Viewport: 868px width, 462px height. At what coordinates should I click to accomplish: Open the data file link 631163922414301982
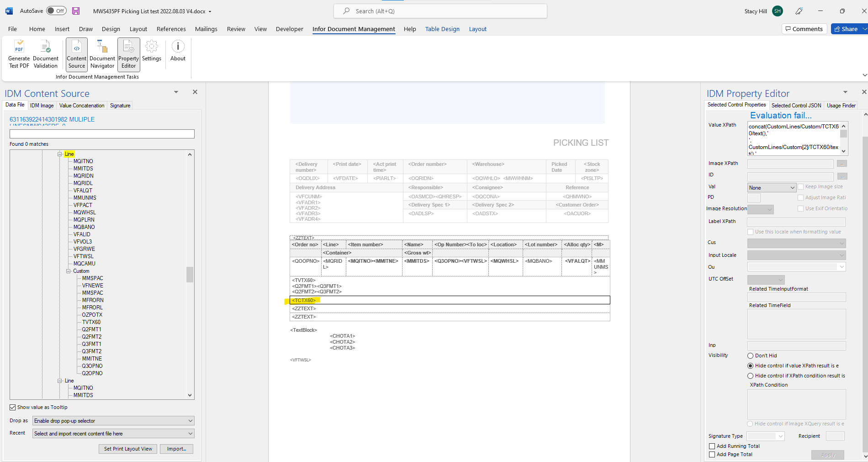point(52,119)
